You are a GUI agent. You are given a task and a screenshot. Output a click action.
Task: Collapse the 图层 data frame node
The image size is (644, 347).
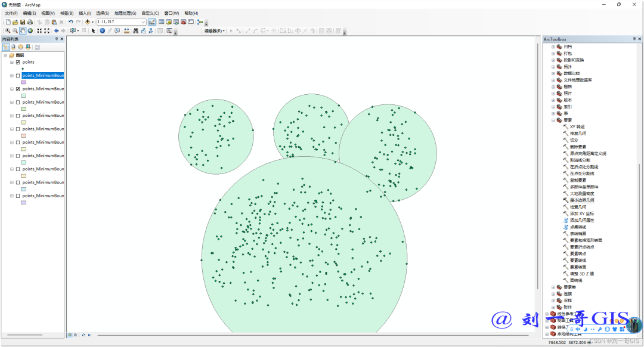pyautogui.click(x=5, y=55)
